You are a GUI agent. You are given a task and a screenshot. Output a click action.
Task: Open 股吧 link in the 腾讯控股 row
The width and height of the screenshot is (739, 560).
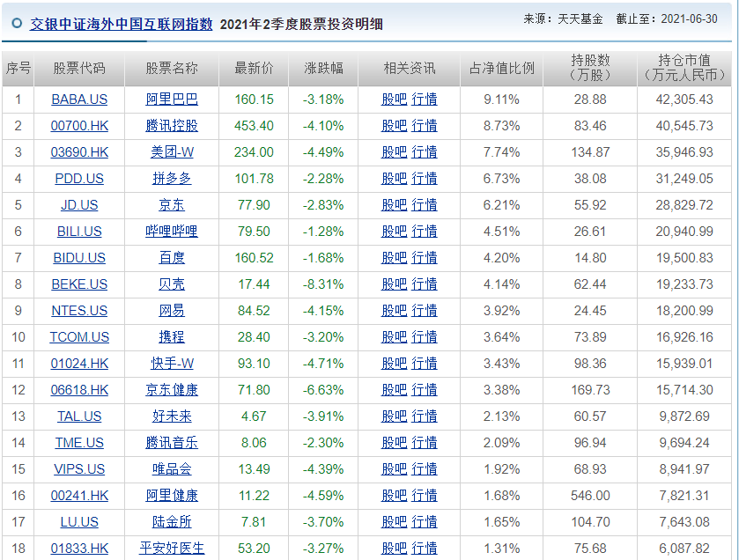394,126
